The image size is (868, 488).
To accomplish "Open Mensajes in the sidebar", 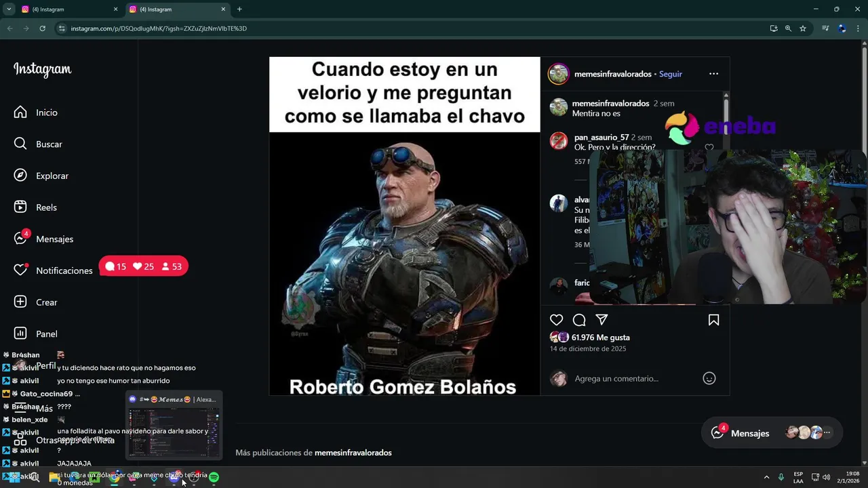I will [54, 239].
